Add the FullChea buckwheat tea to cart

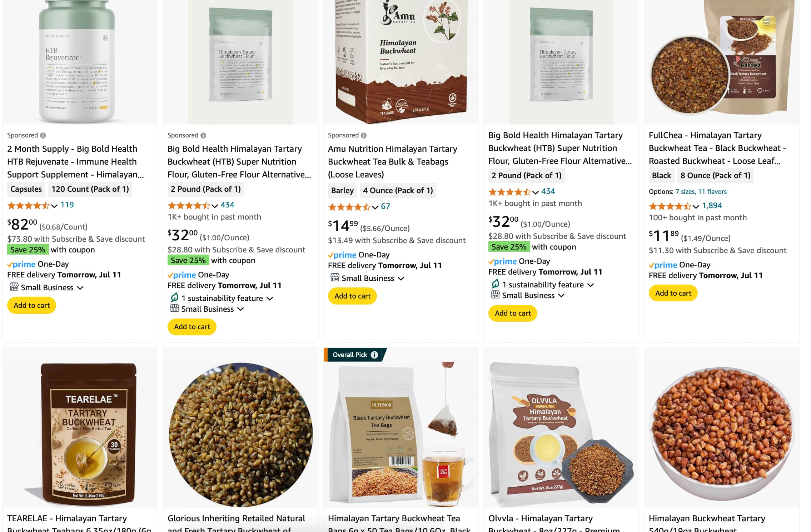click(x=673, y=293)
